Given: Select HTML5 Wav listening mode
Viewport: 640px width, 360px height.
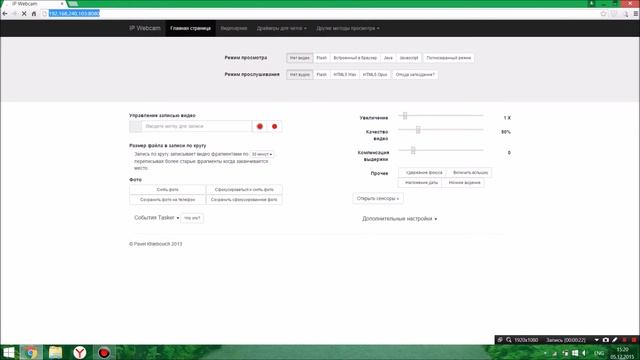Looking at the screenshot, I should click(x=344, y=75).
